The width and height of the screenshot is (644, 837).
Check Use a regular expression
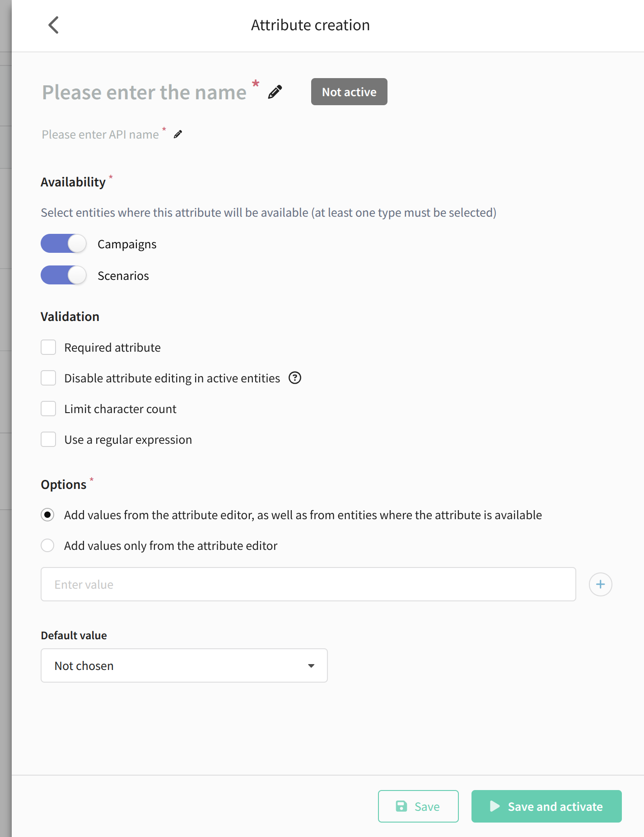[x=48, y=440]
